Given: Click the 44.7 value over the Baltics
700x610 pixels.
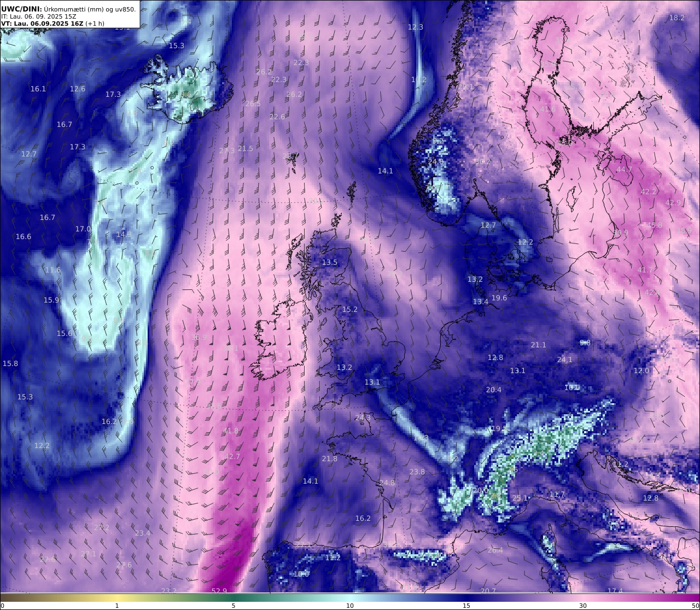Looking at the screenshot, I should (x=624, y=169).
